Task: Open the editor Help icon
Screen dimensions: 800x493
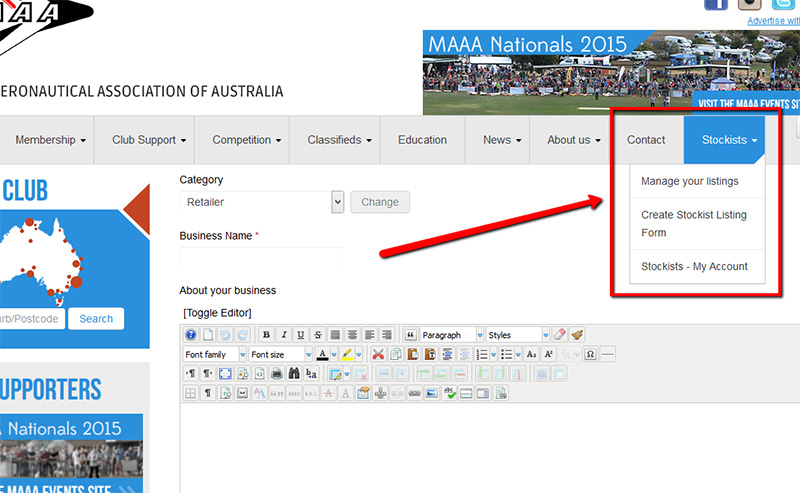Action: (190, 335)
